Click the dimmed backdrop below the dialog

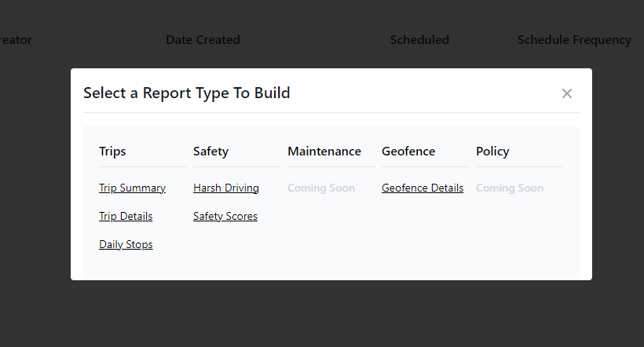(322, 314)
